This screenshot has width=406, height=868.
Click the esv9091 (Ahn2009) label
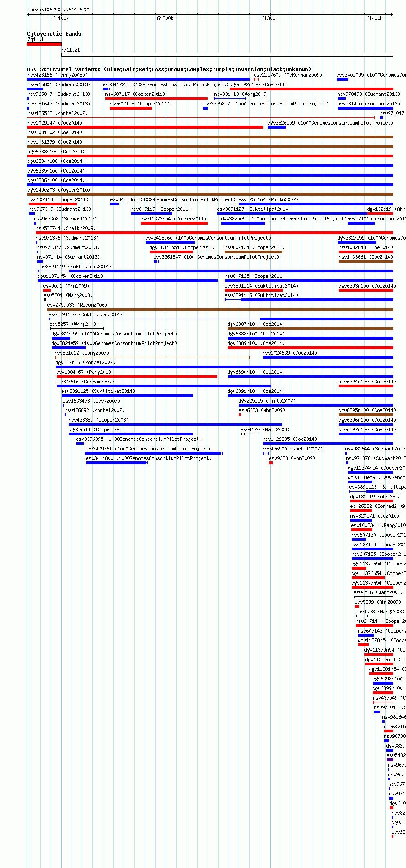click(66, 286)
